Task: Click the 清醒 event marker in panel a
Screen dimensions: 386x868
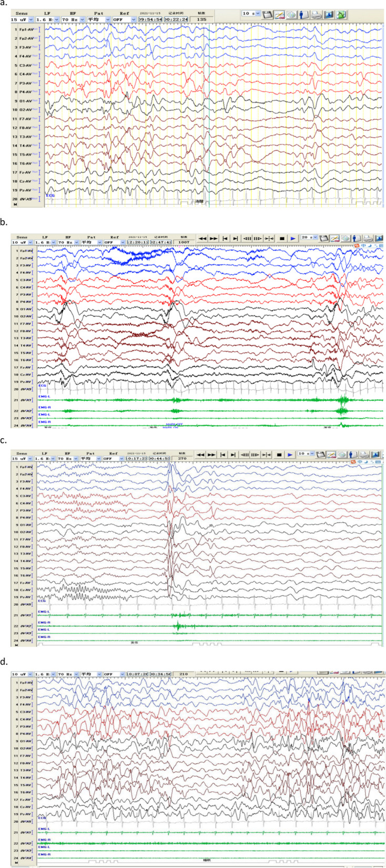Action: (x=199, y=201)
